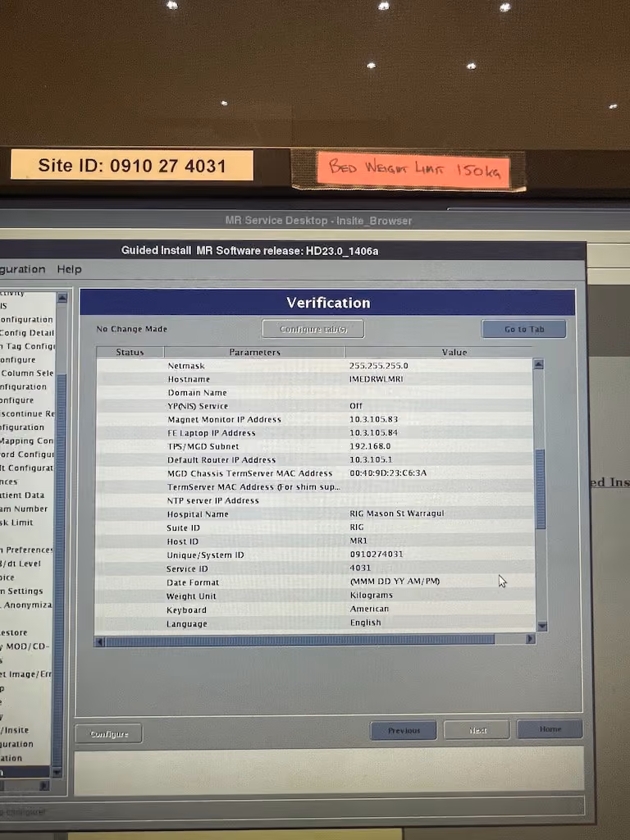This screenshot has height=840, width=630.
Task: Click the Configure tab(s) button
Action: tap(313, 329)
